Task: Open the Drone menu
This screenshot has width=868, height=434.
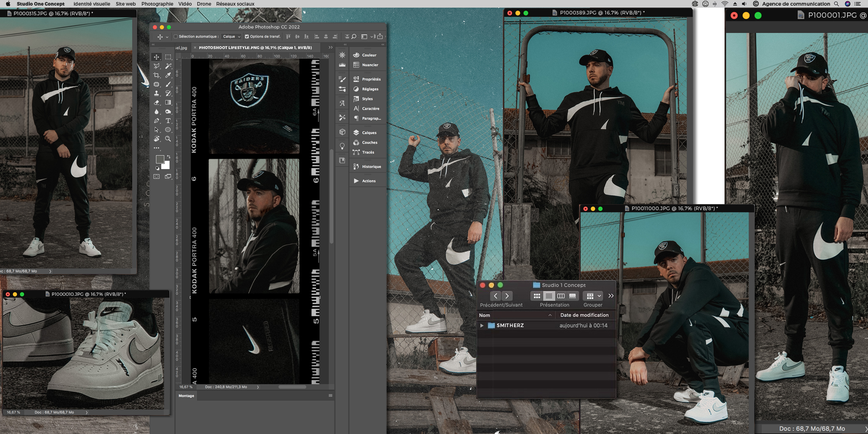Action: 204,4
